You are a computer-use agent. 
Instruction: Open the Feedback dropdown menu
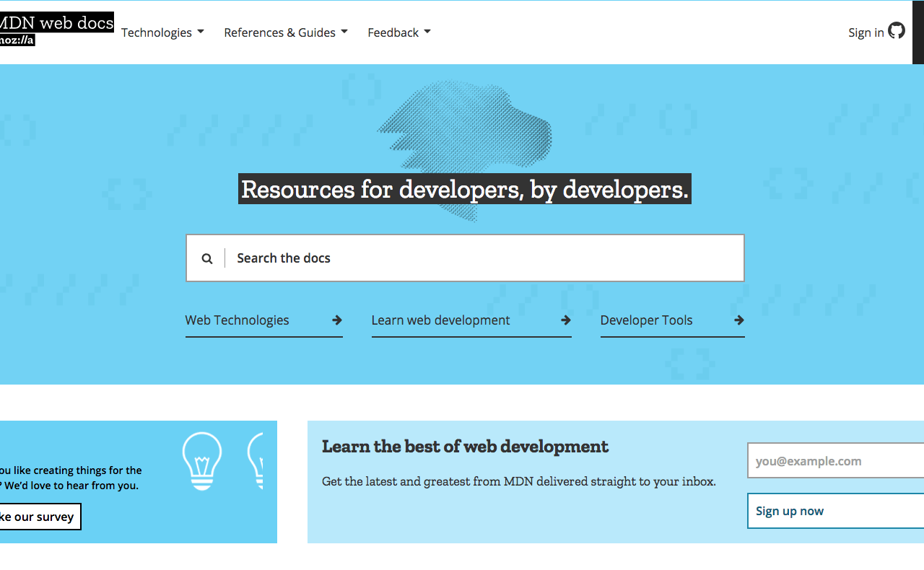point(399,32)
